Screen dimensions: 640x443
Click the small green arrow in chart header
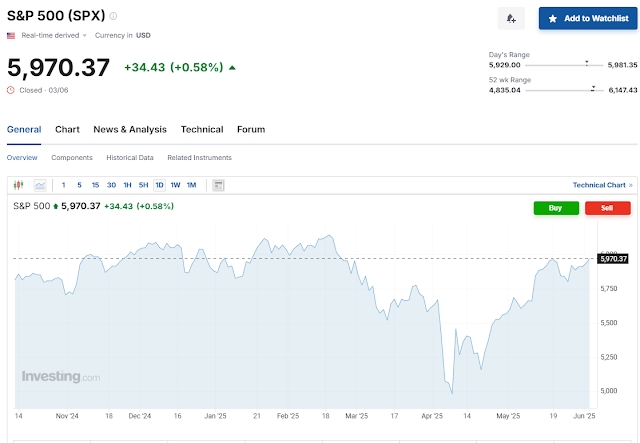pyautogui.click(x=56, y=206)
